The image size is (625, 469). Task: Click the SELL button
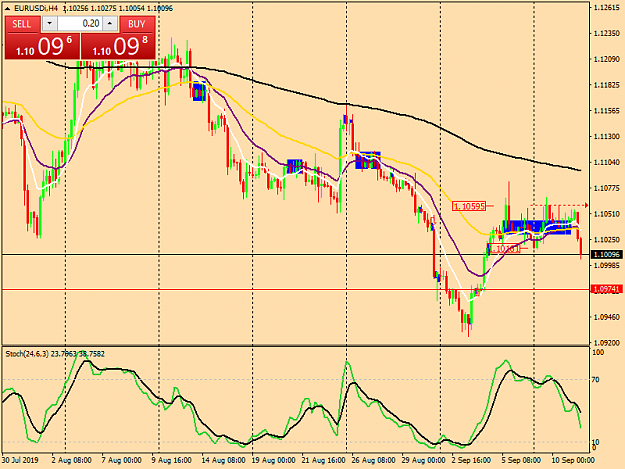tap(22, 24)
